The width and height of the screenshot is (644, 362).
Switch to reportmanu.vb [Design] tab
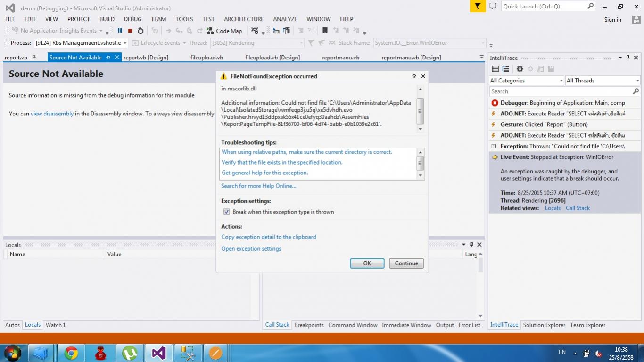tap(411, 58)
